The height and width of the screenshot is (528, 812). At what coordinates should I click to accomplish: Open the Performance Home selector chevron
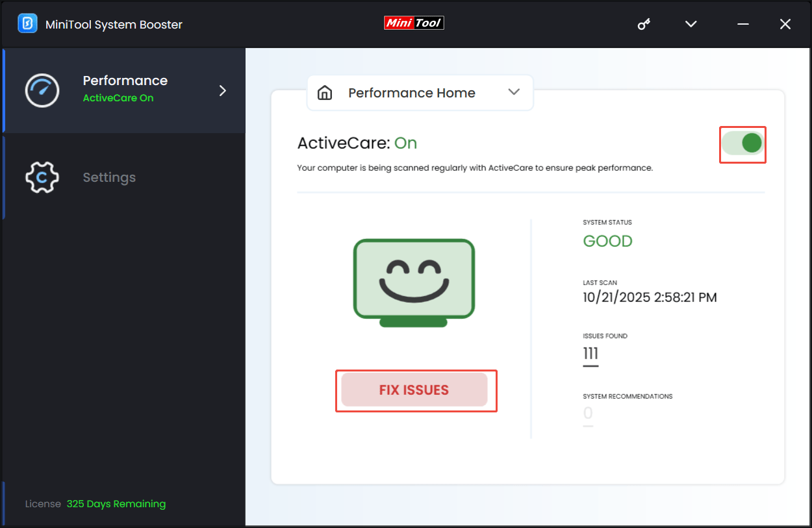click(513, 92)
